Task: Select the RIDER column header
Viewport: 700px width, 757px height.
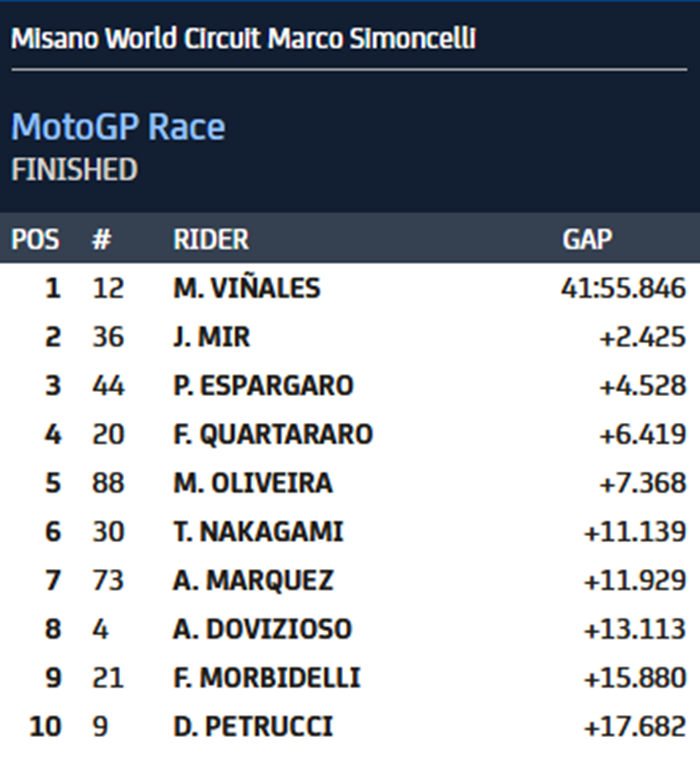Action: pos(211,240)
